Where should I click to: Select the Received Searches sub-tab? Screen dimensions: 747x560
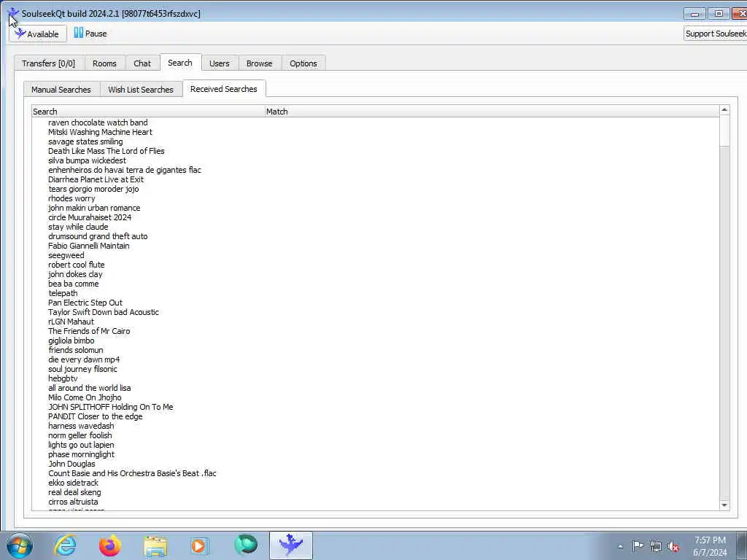223,89
